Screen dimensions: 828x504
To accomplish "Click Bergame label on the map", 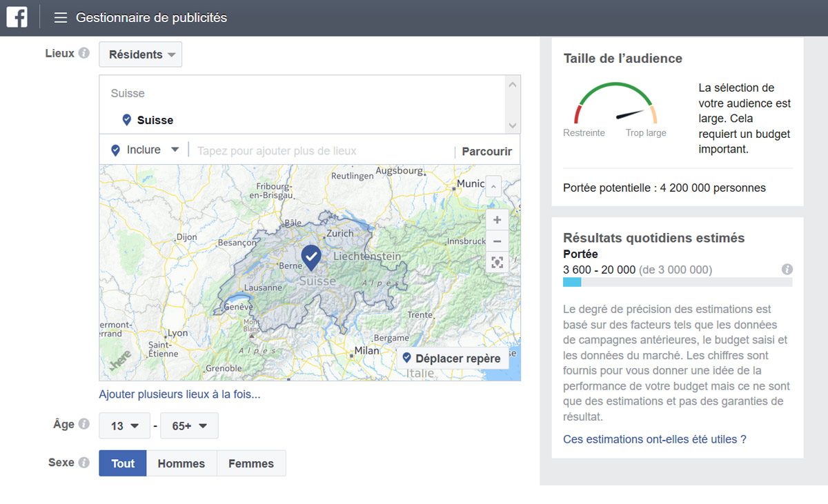I will pos(391,338).
